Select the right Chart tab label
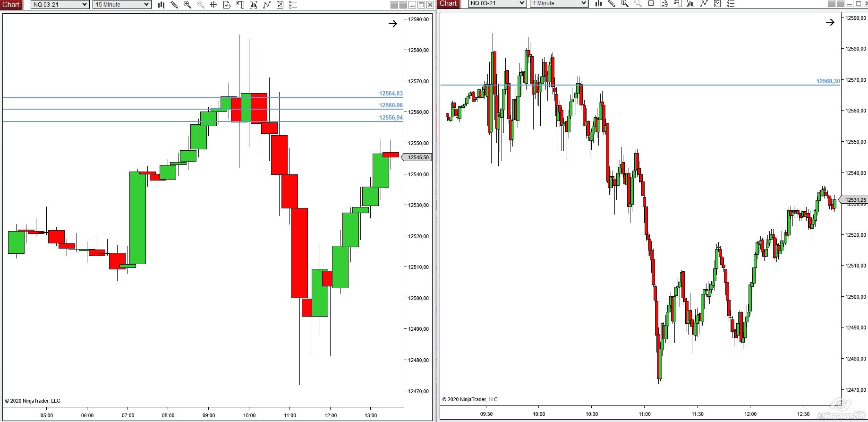Screen dimensions: 868x422 pos(448,3)
